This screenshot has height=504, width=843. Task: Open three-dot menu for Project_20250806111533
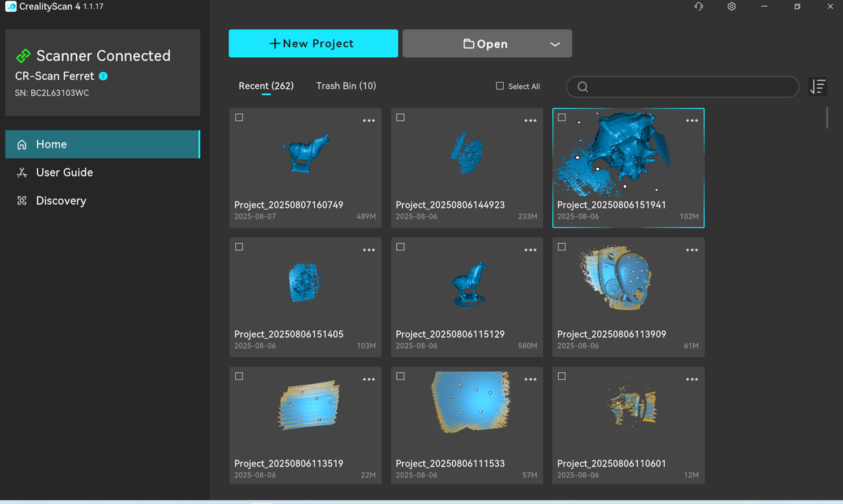pyautogui.click(x=530, y=380)
